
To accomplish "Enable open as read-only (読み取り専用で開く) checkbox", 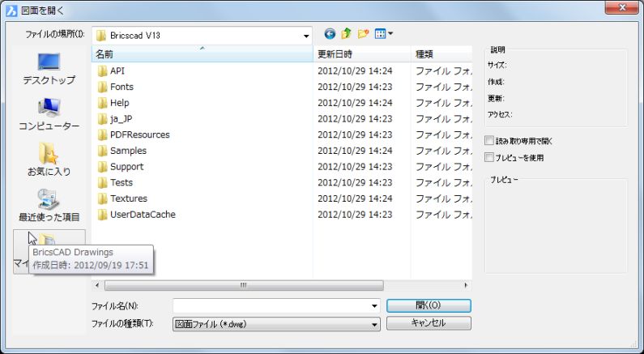I will click(488, 141).
